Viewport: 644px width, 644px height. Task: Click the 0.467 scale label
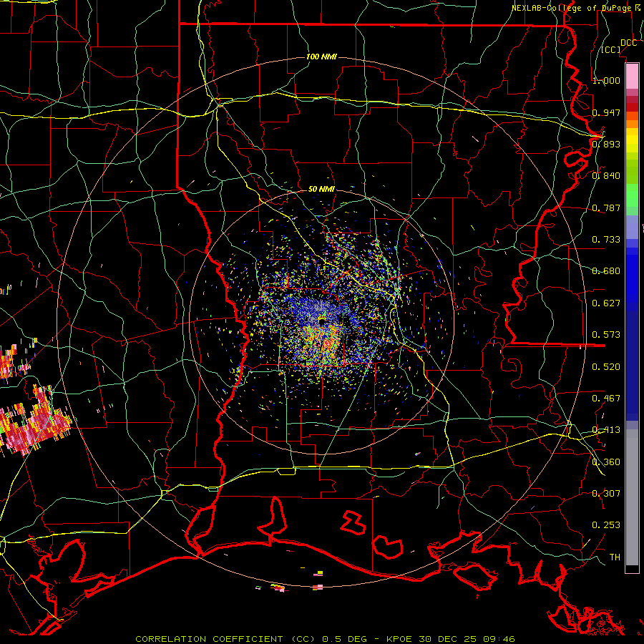pyautogui.click(x=606, y=399)
